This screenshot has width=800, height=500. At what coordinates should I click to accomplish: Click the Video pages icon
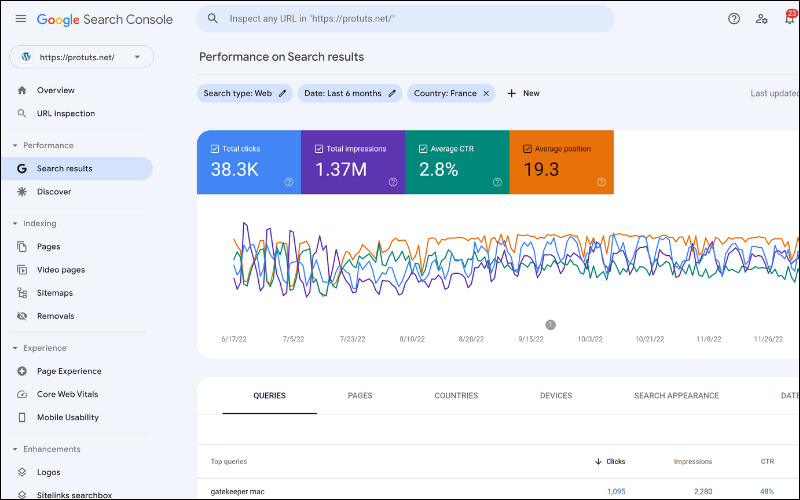tap(22, 270)
